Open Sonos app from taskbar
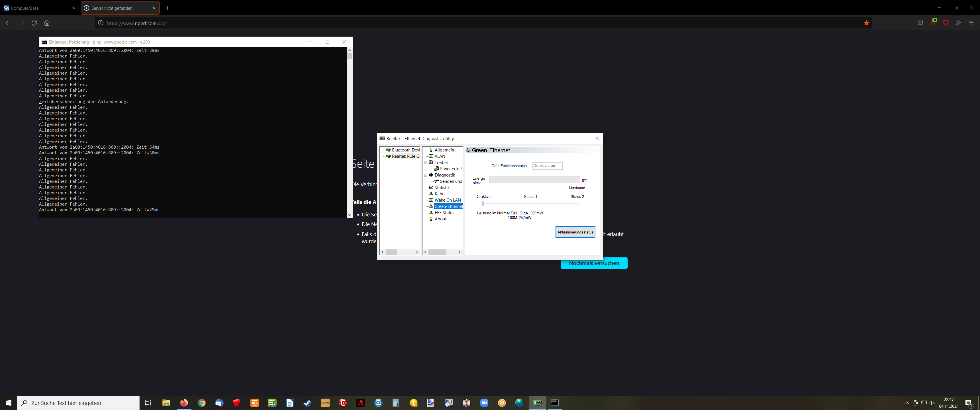This screenshot has height=410, width=980. [x=325, y=403]
